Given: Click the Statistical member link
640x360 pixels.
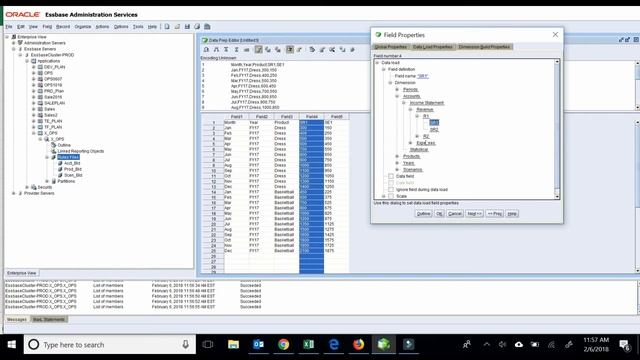Looking at the screenshot, I should pos(419,150).
